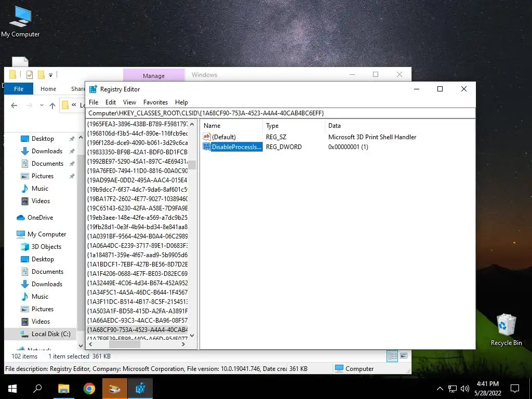
Task: Select key {1A68CF90-753A-4523-A4A4-40CAB4...
Action: click(137, 329)
